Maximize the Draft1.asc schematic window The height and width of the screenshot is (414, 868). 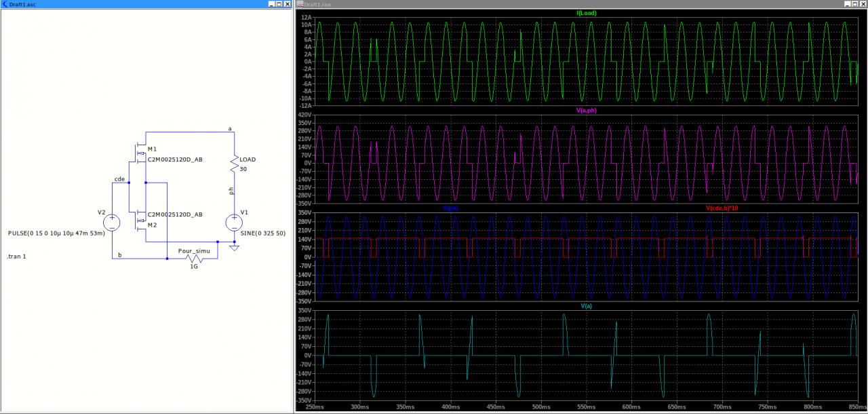point(279,4)
